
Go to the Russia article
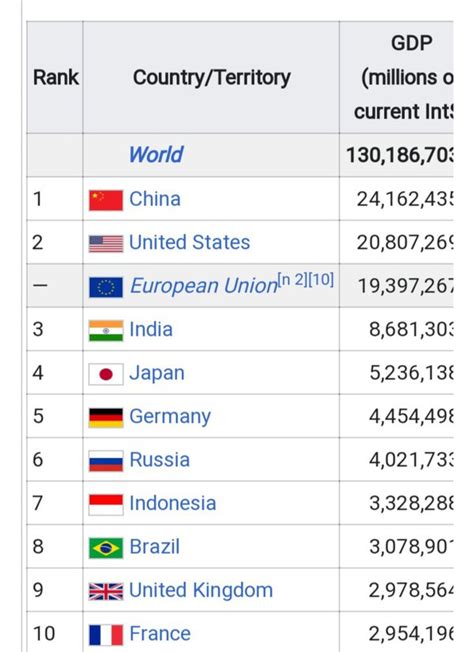(160, 459)
